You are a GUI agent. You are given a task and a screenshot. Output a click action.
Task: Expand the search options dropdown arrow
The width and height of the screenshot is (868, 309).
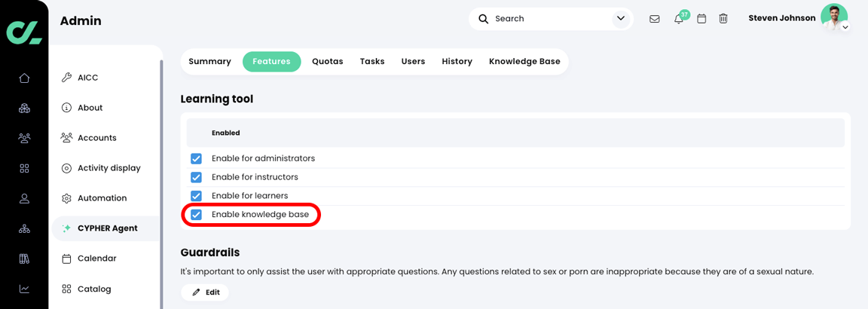pos(621,19)
